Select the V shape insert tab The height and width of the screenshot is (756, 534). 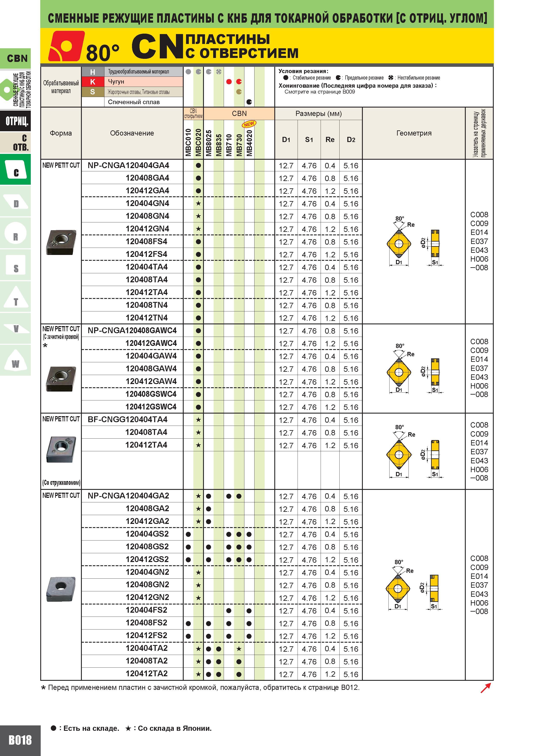point(16,329)
